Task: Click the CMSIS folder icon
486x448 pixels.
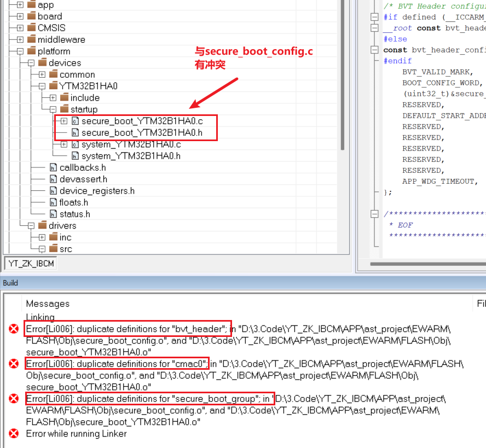Action: (x=31, y=27)
